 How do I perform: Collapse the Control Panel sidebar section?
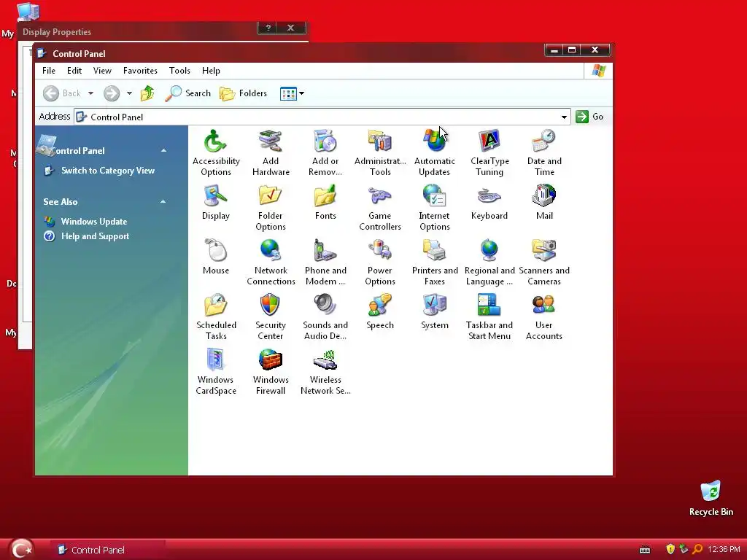click(163, 150)
